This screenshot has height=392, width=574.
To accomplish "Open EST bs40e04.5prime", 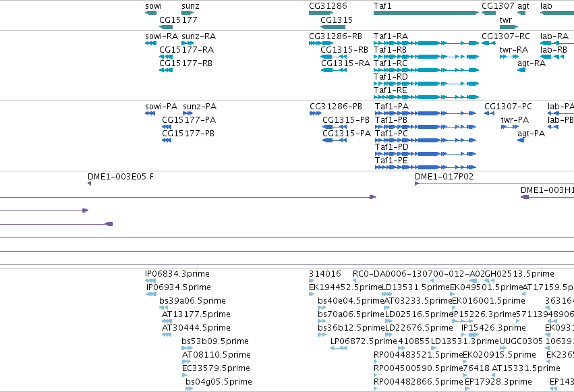I will [x=351, y=301].
